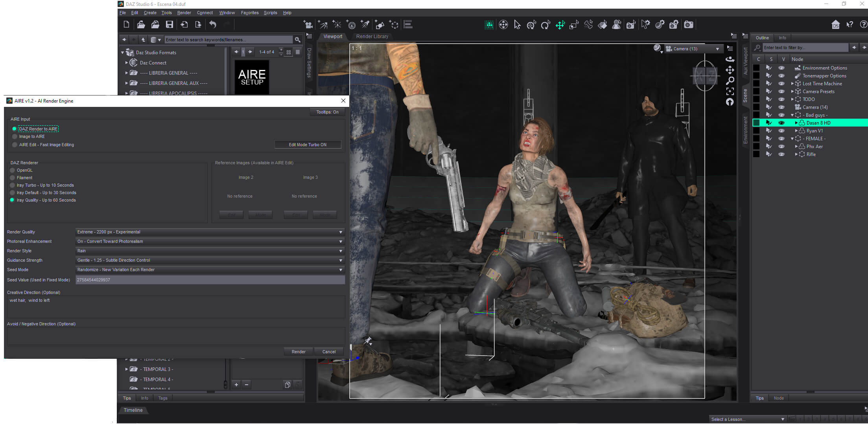Click the Seed Value input field
Image resolution: width=868 pixels, height=424 pixels.
tap(210, 280)
